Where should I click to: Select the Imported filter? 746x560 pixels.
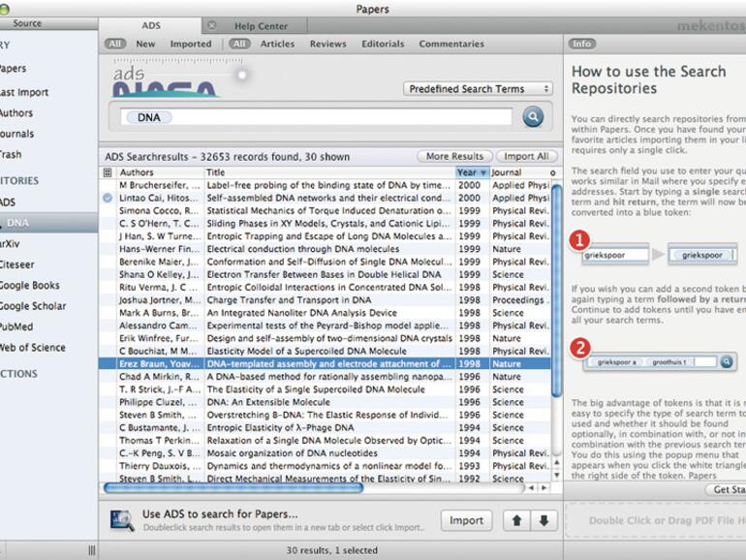click(x=191, y=44)
